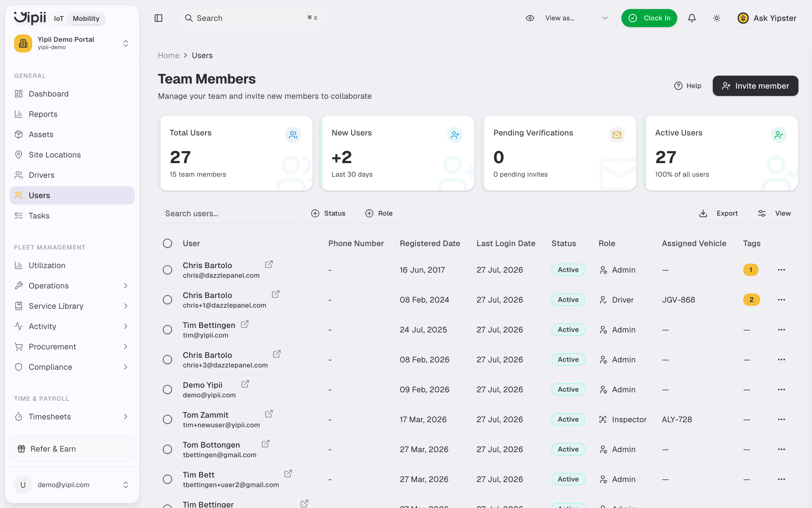Open Tim Bettingen profile link icon
812x508 pixels.
(x=245, y=324)
